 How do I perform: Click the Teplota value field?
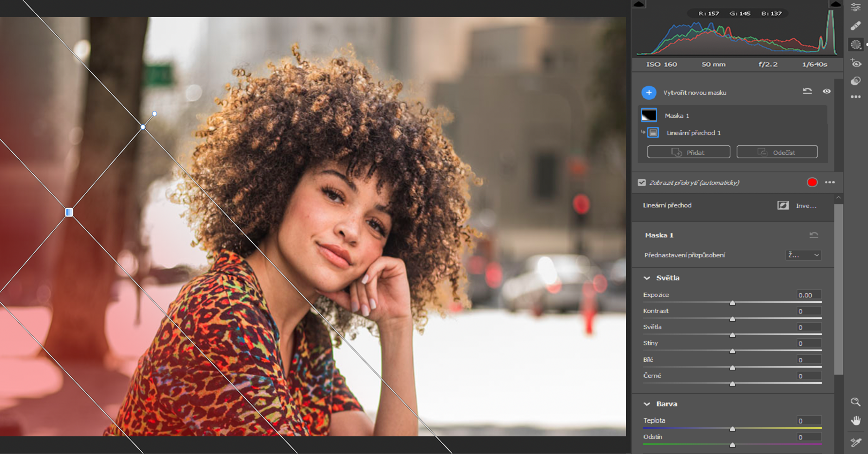coord(809,421)
